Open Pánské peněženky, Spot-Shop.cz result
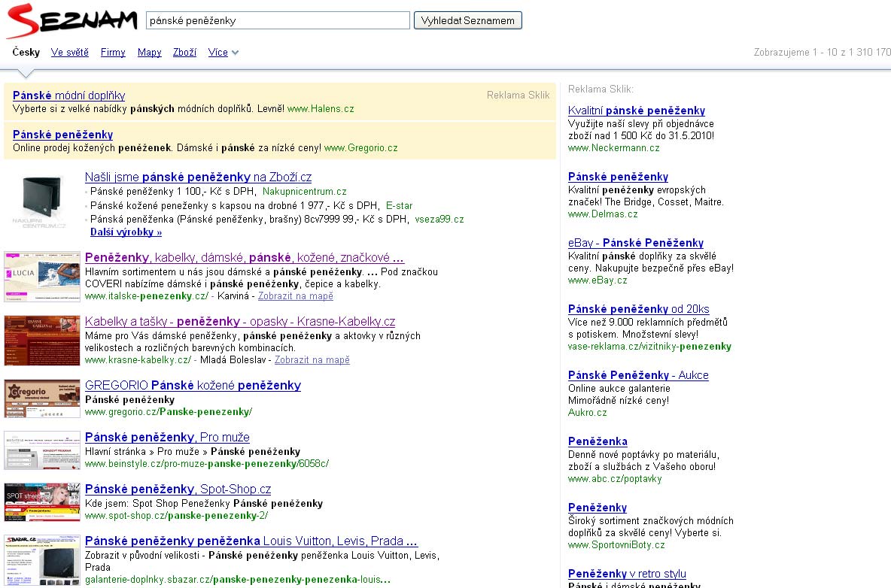Viewport: 891px width, 588px height. coord(178,489)
